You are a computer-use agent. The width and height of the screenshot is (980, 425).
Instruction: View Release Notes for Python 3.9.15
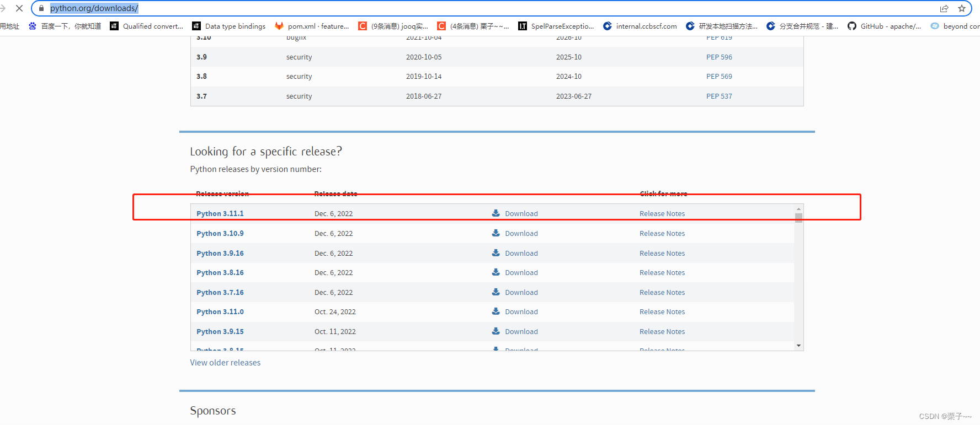pyautogui.click(x=662, y=331)
